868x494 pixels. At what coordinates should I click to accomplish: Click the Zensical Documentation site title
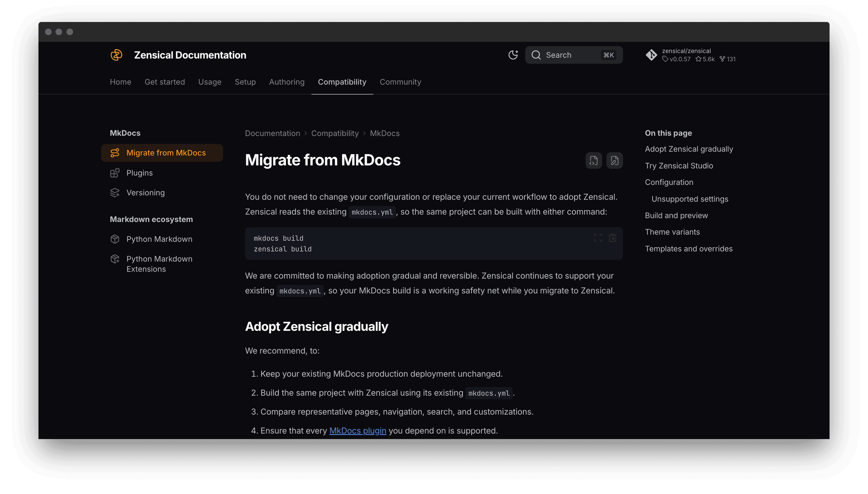[190, 55]
